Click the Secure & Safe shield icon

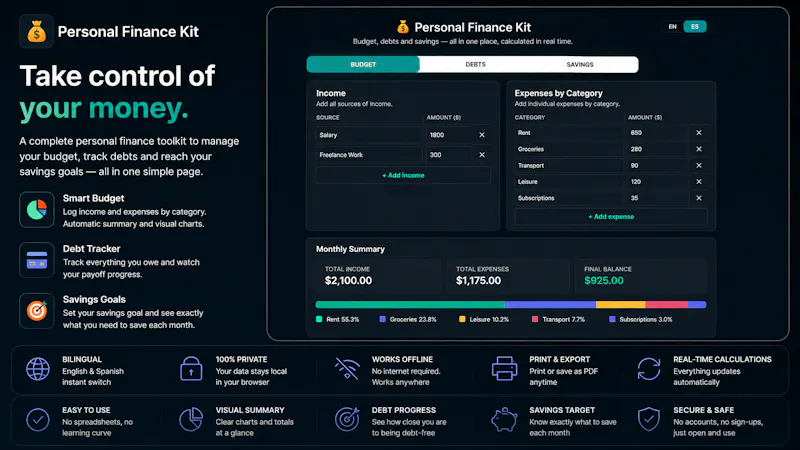[648, 419]
